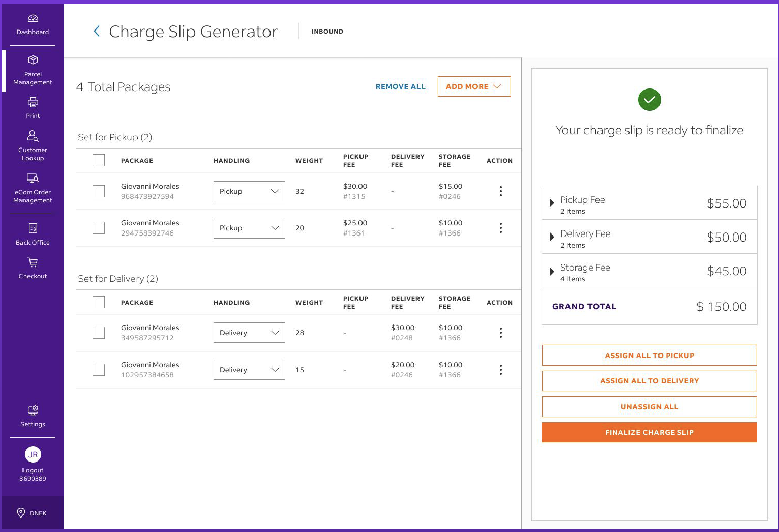
Task: Tick checkbox for package 294758392746
Action: (99, 228)
